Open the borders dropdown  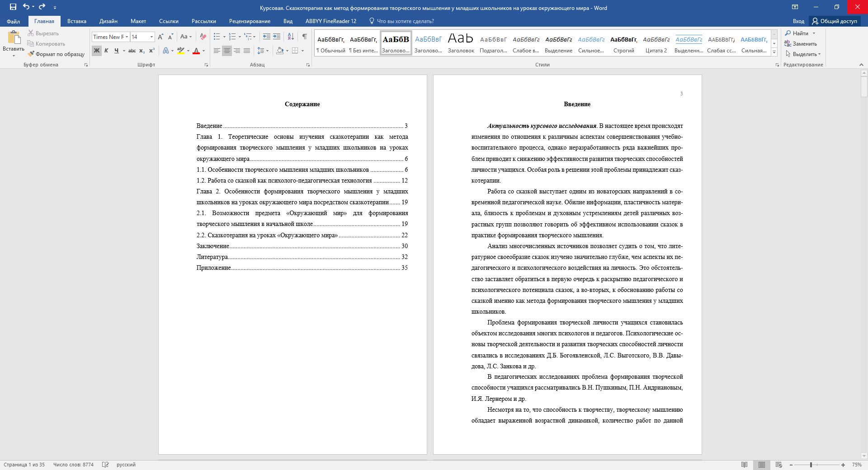click(x=302, y=51)
